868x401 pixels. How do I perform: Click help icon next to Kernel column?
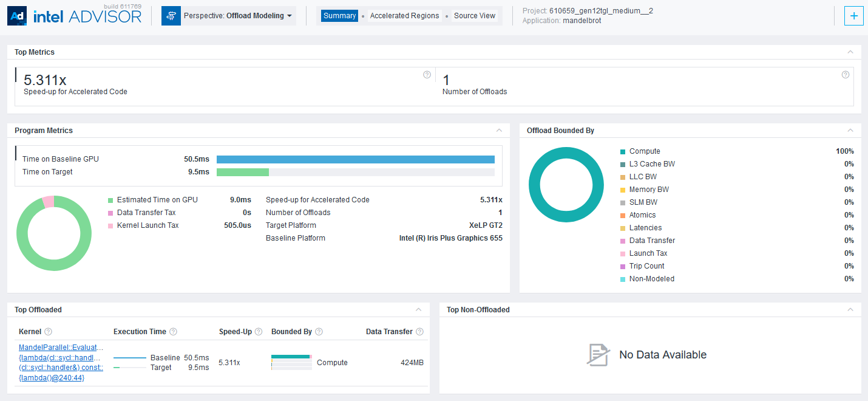(49, 332)
